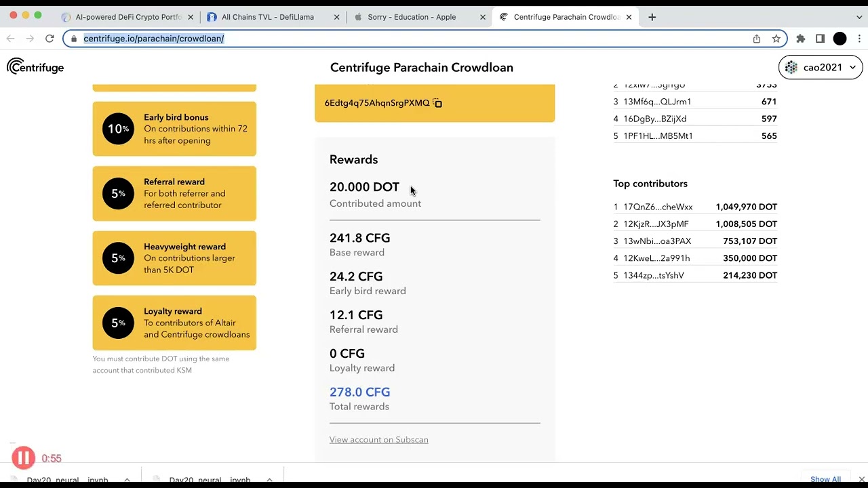Expand second Day20_neural download options

[269, 480]
